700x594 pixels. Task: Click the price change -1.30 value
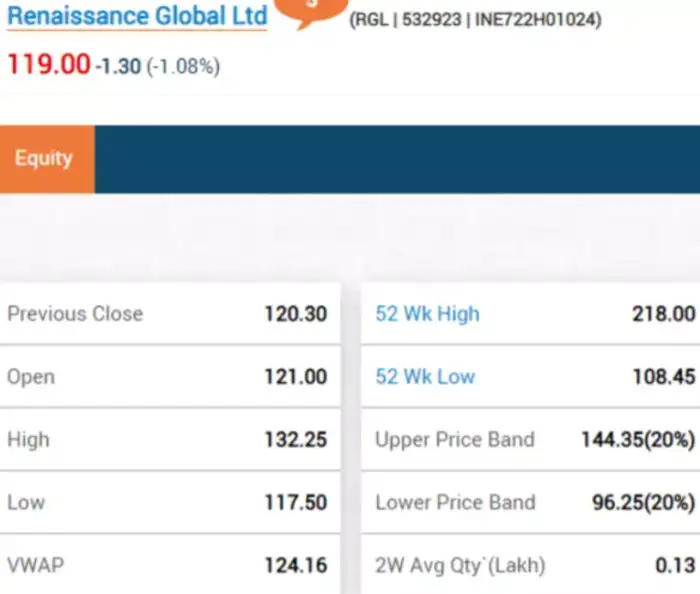point(118,67)
